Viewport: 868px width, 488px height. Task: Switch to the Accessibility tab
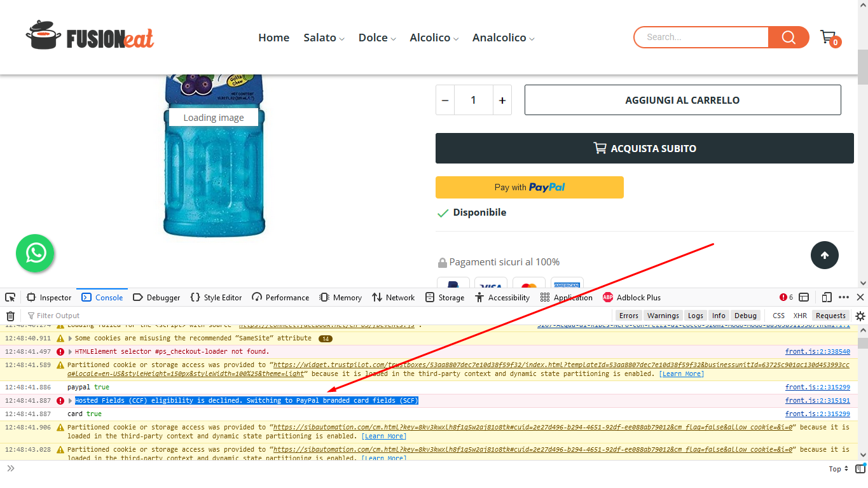[x=502, y=297]
